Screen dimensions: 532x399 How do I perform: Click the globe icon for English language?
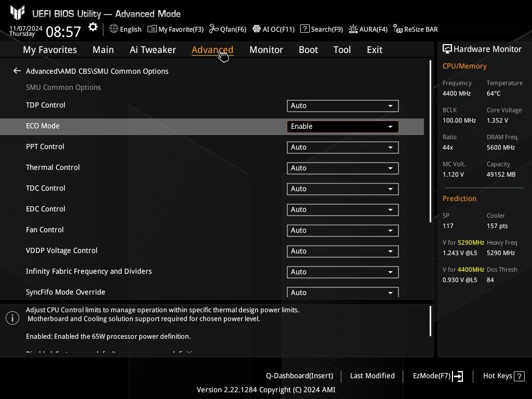point(114,29)
